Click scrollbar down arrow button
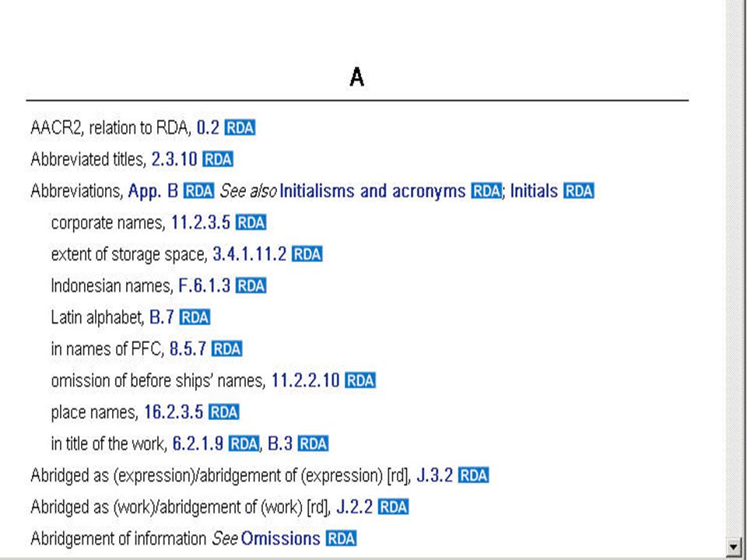The image size is (747, 560). (734, 546)
